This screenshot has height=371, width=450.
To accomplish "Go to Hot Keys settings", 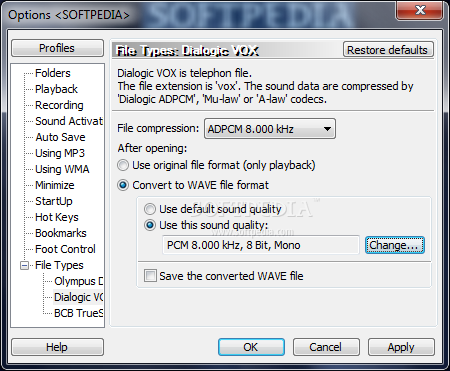I will pos(57,217).
